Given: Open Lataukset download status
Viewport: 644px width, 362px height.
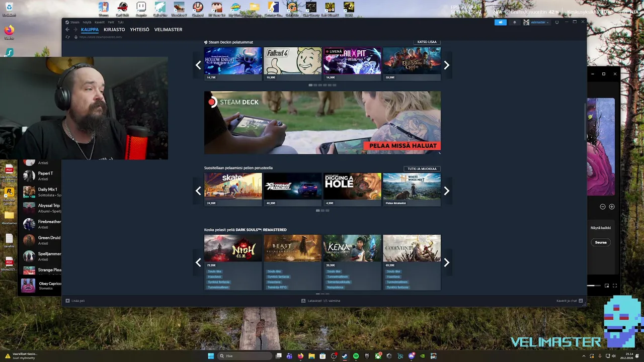Looking at the screenshot, I should pyautogui.click(x=320, y=301).
